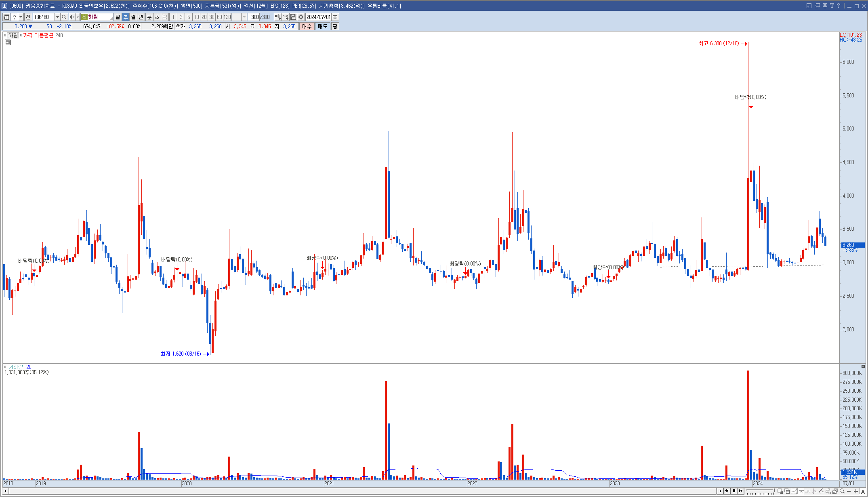Image resolution: width=868 pixels, height=497 pixels.
Task: Click the eraser tool icon in bottom toolbar
Action: coord(828,491)
